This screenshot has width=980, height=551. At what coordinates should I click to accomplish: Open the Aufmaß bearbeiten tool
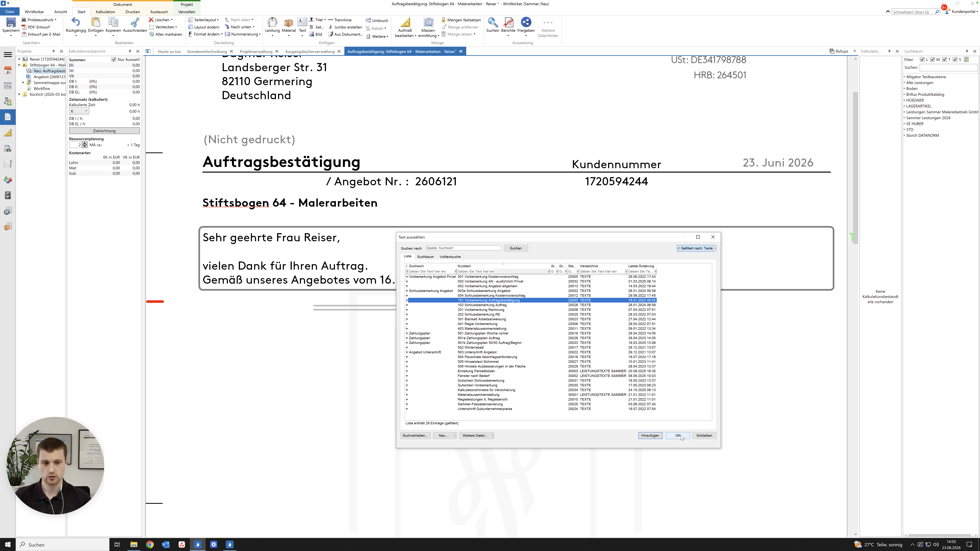click(x=405, y=22)
